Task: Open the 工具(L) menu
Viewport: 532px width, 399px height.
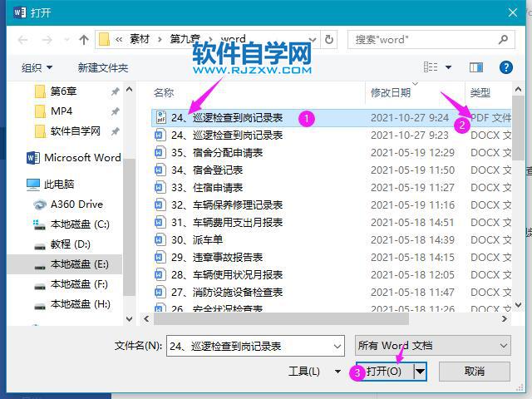Action: pyautogui.click(x=314, y=372)
